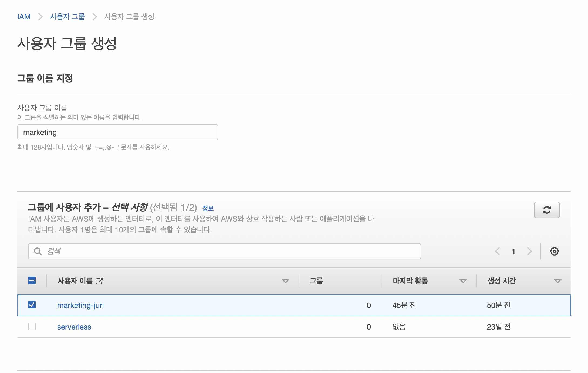Click the search magnifier icon

[38, 251]
